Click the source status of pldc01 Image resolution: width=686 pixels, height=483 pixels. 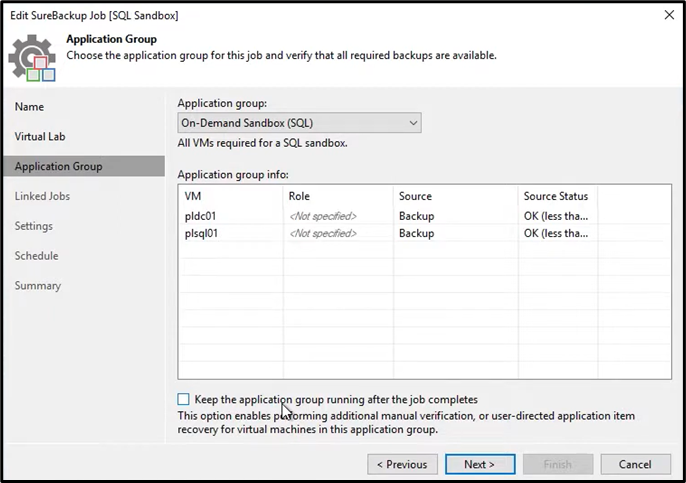click(556, 216)
